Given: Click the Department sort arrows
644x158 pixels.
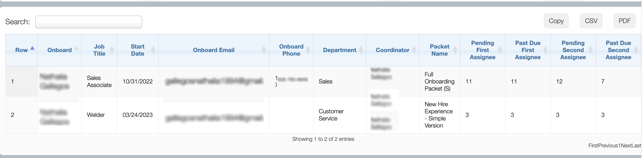Looking at the screenshot, I should pos(361,50).
